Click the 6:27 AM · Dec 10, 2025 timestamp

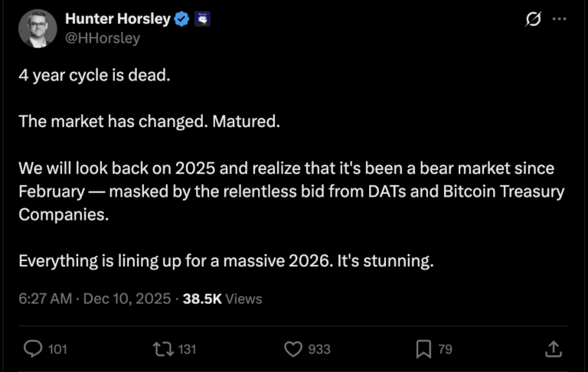click(x=94, y=299)
